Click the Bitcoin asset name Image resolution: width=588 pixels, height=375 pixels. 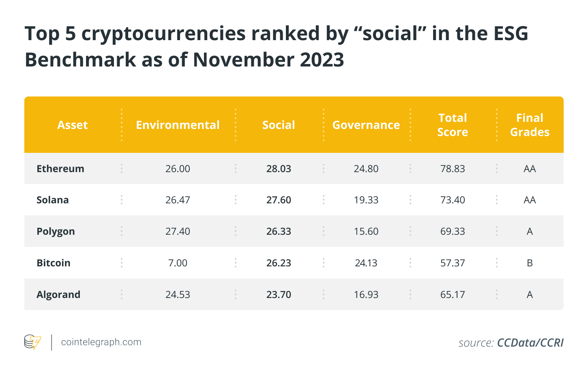[x=54, y=263]
